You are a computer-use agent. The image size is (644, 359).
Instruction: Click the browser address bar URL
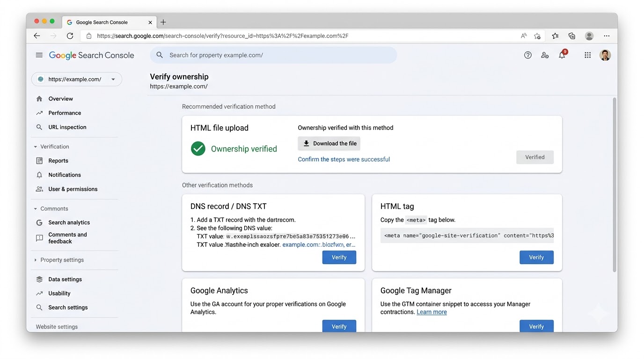[x=223, y=36]
